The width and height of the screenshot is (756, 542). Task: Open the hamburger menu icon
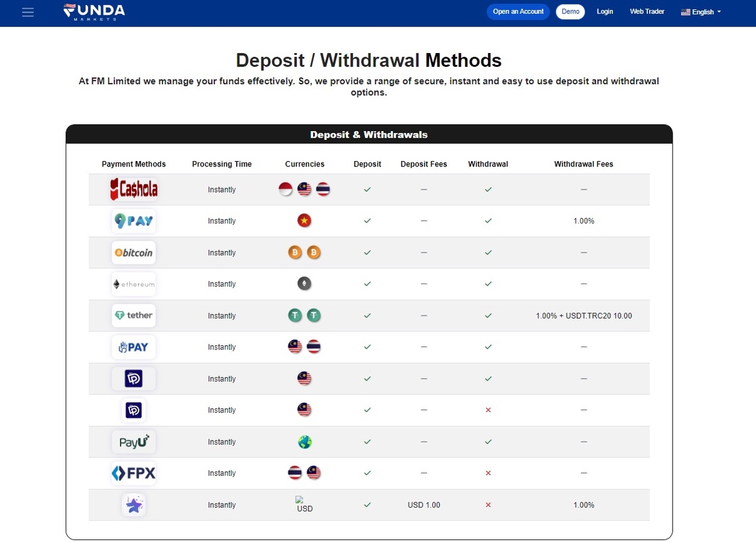pos(28,12)
